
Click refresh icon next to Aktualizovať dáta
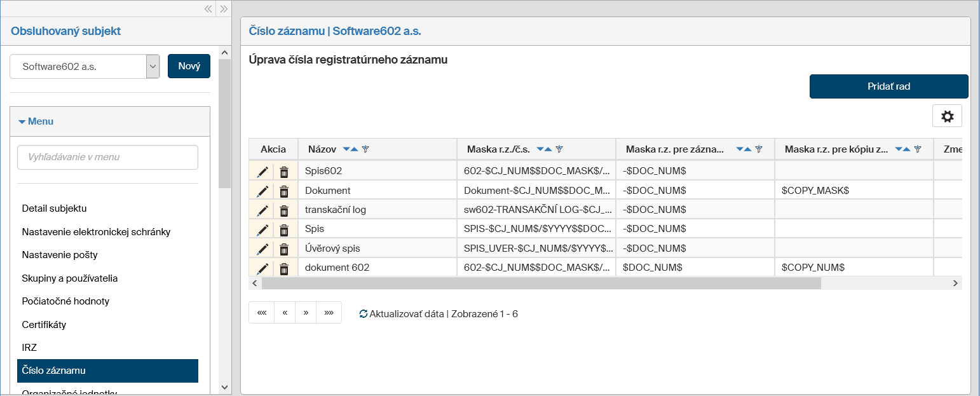364,314
